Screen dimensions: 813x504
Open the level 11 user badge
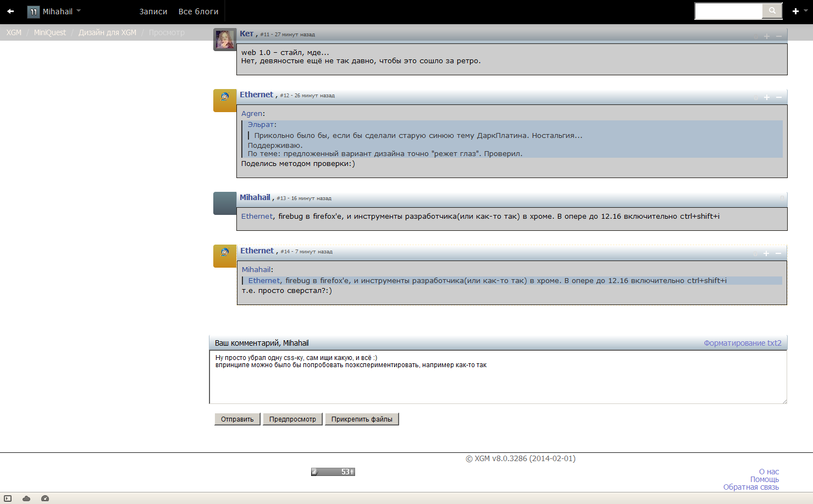(34, 12)
